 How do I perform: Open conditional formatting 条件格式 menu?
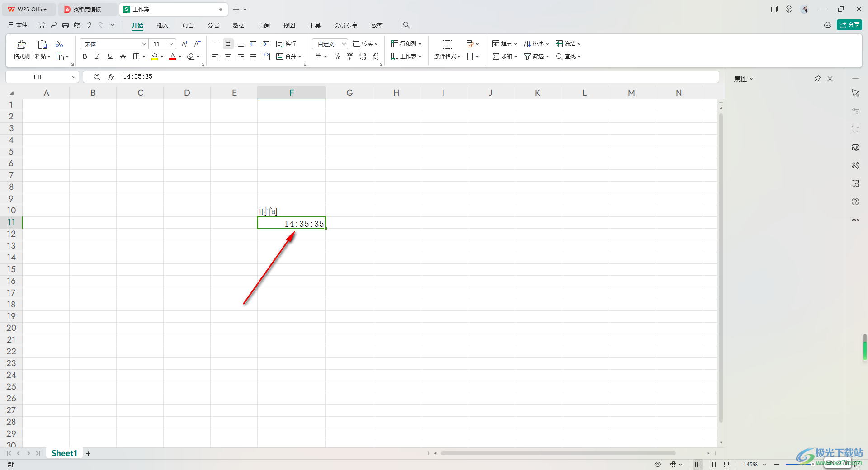447,50
